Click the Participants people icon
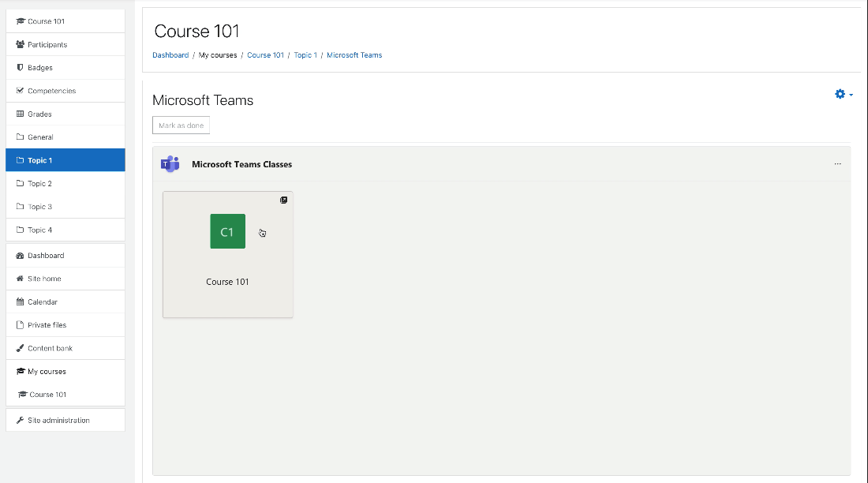 point(21,44)
